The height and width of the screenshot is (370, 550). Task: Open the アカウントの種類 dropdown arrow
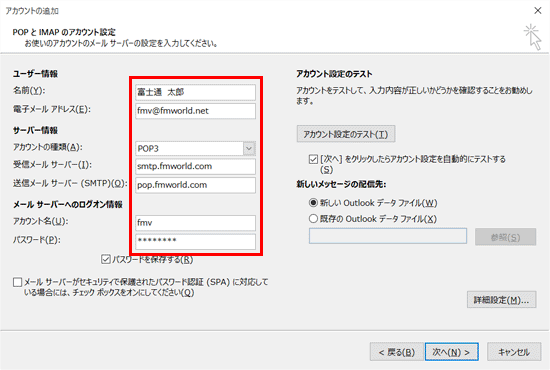click(249, 148)
